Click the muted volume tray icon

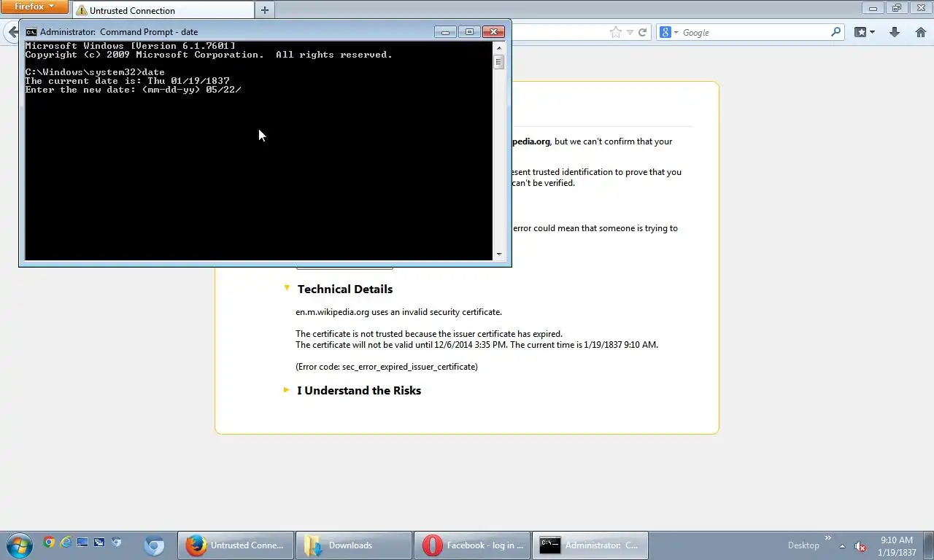[x=860, y=545]
